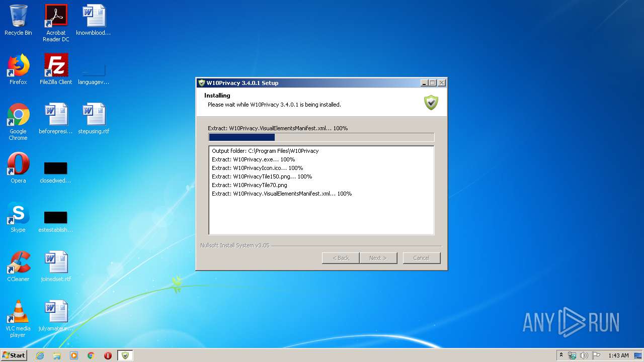The image size is (644, 362).
Task: Launch Firefox from the desktop
Action: (18, 69)
